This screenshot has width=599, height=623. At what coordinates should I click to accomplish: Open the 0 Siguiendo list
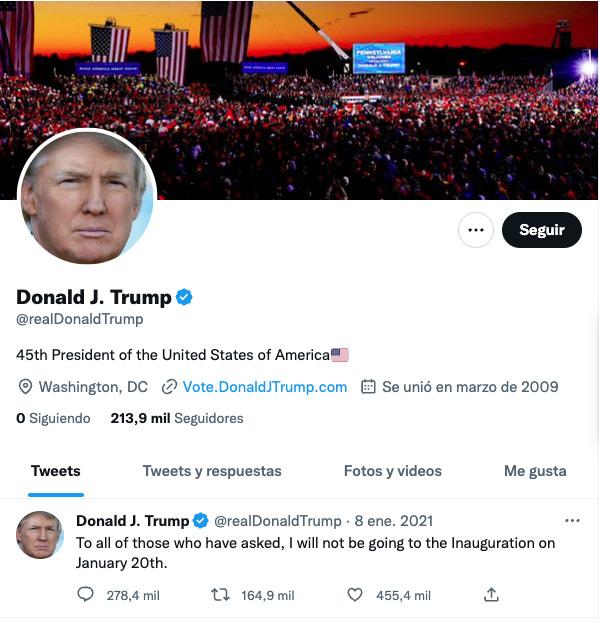[x=53, y=418]
